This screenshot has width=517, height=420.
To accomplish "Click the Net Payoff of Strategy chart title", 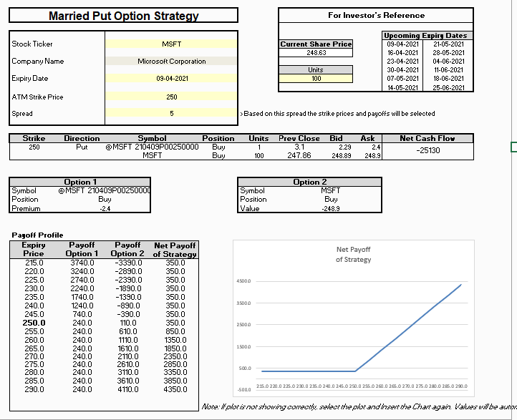I will (x=354, y=254).
